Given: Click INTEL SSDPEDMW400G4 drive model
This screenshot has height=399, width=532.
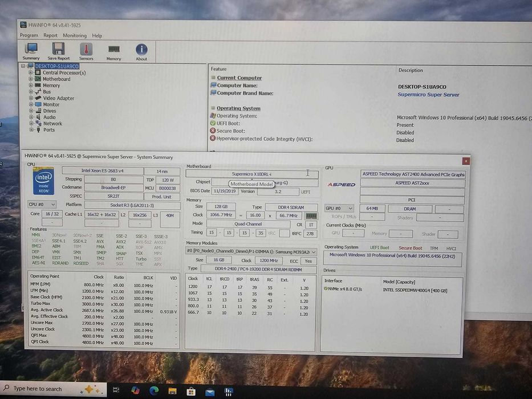Looking at the screenshot, I should pos(415,290).
